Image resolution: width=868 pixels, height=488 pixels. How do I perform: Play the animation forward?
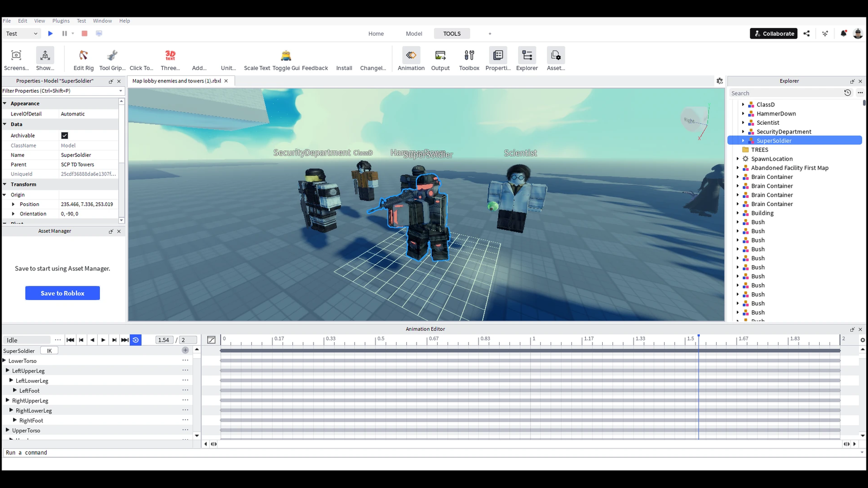tap(103, 340)
